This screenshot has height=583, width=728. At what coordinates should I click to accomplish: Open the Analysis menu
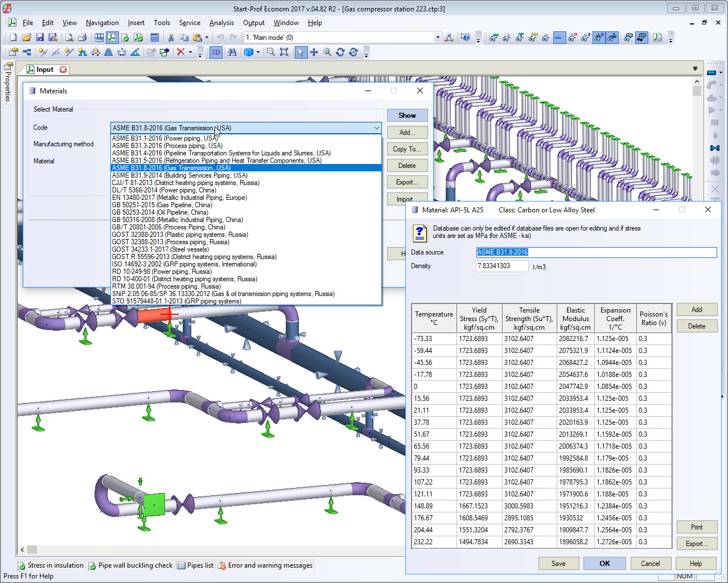pyautogui.click(x=221, y=23)
